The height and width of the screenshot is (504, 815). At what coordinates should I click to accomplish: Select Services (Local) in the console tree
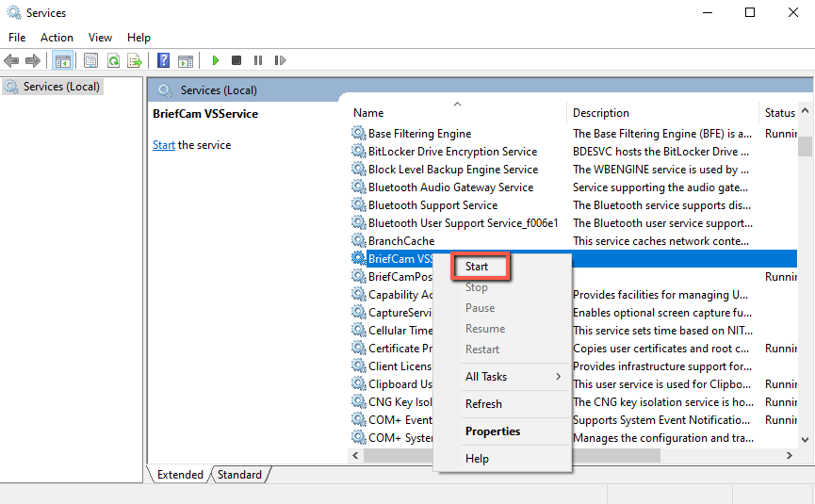click(53, 87)
